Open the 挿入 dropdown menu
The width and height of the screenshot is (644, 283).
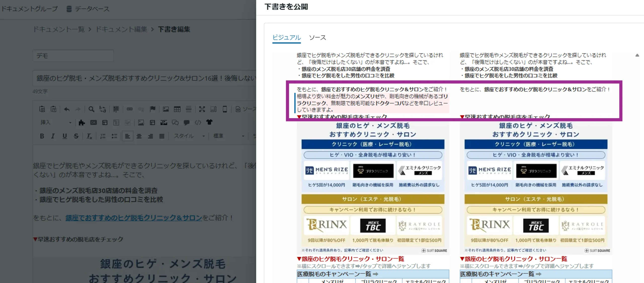pos(55,123)
